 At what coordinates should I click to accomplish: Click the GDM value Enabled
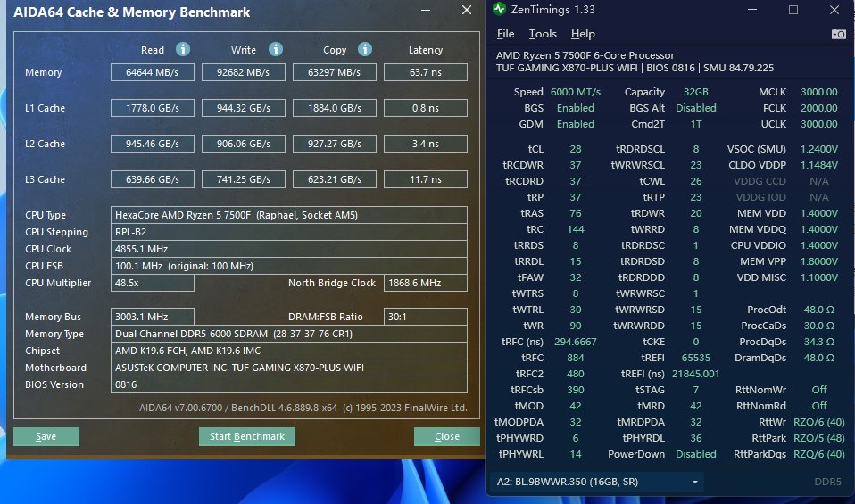[x=576, y=124]
